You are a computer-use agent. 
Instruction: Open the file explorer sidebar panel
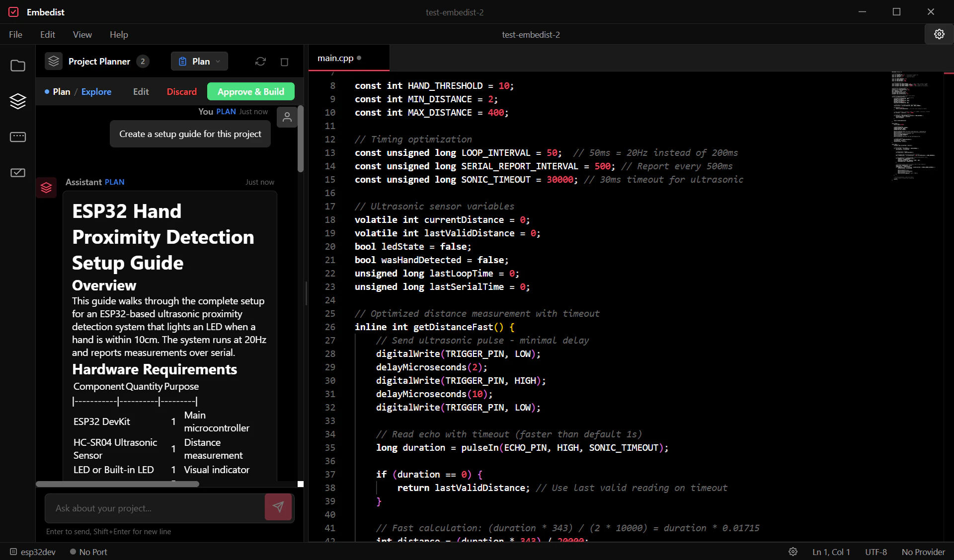(18, 65)
